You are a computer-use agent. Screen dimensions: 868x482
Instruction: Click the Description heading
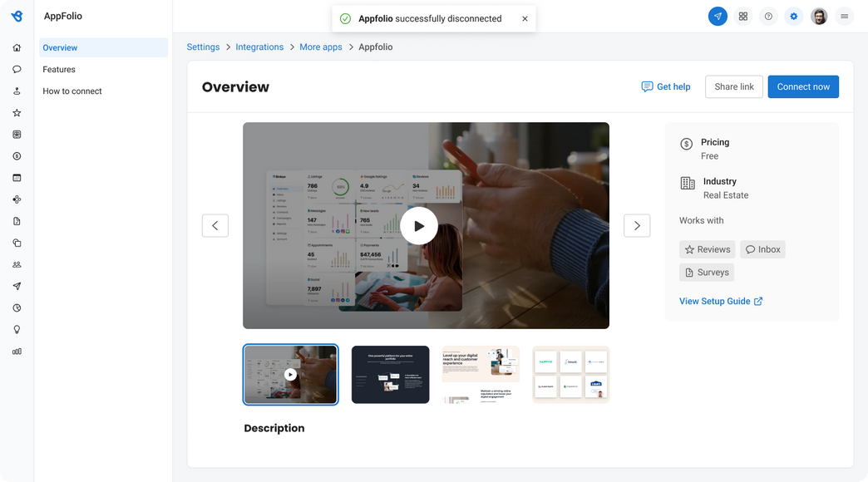(x=274, y=428)
